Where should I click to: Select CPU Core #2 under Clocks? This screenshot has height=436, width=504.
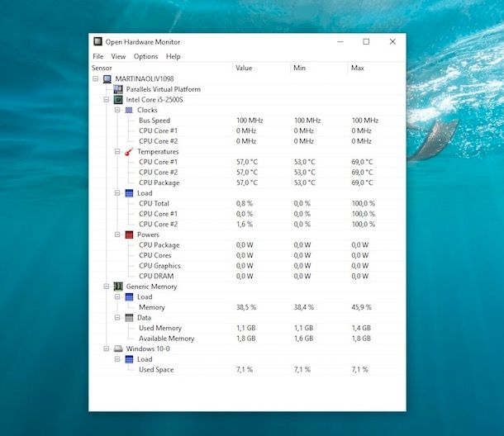(x=247, y=141)
